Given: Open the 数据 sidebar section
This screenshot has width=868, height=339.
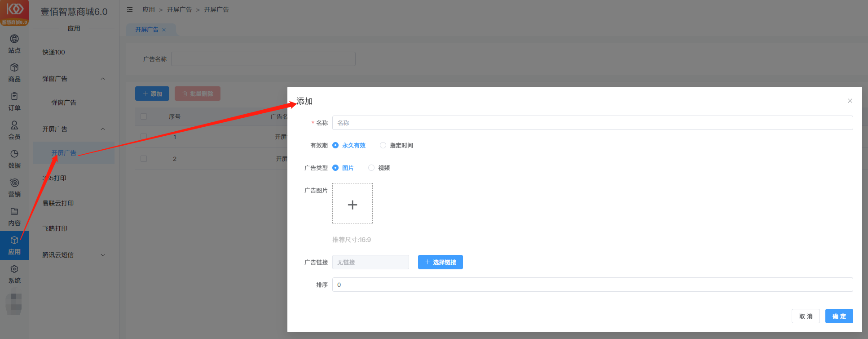Looking at the screenshot, I should 14,159.
